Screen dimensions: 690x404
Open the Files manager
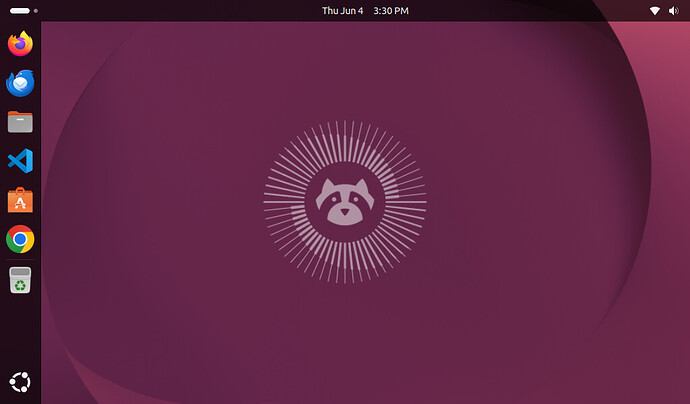click(20, 122)
